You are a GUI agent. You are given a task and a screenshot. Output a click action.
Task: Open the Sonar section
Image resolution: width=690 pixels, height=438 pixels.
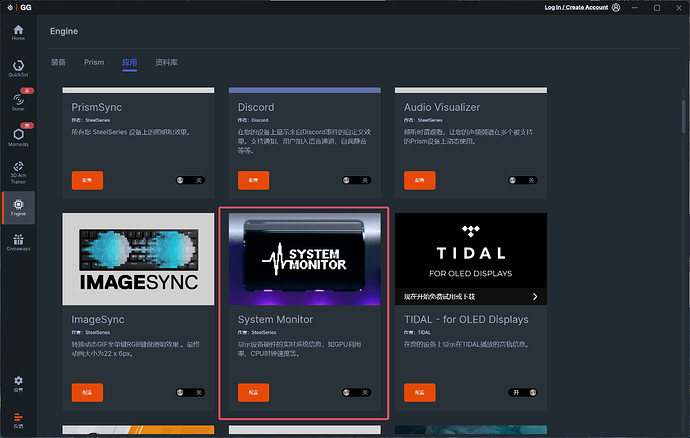pyautogui.click(x=17, y=101)
